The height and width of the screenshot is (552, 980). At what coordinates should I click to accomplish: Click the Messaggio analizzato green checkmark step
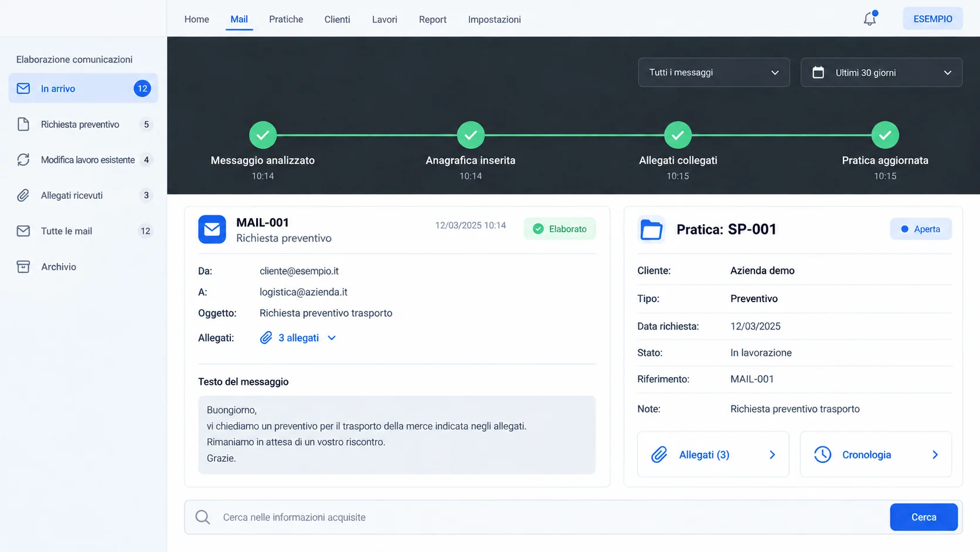(x=263, y=135)
